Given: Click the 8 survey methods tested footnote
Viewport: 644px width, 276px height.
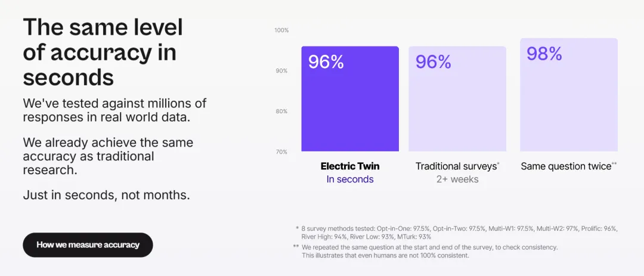Looking at the screenshot, I should point(456,232).
